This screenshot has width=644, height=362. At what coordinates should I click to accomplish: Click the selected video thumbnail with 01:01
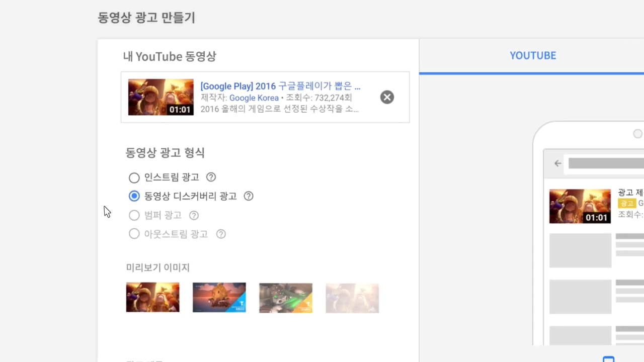[161, 97]
